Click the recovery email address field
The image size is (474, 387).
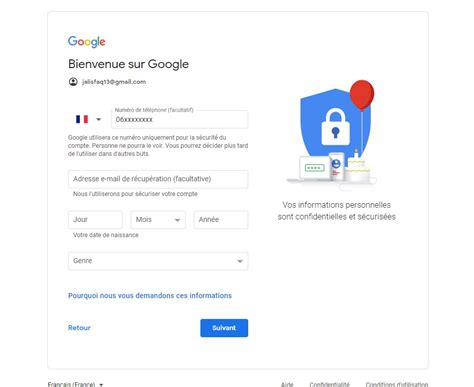point(158,179)
